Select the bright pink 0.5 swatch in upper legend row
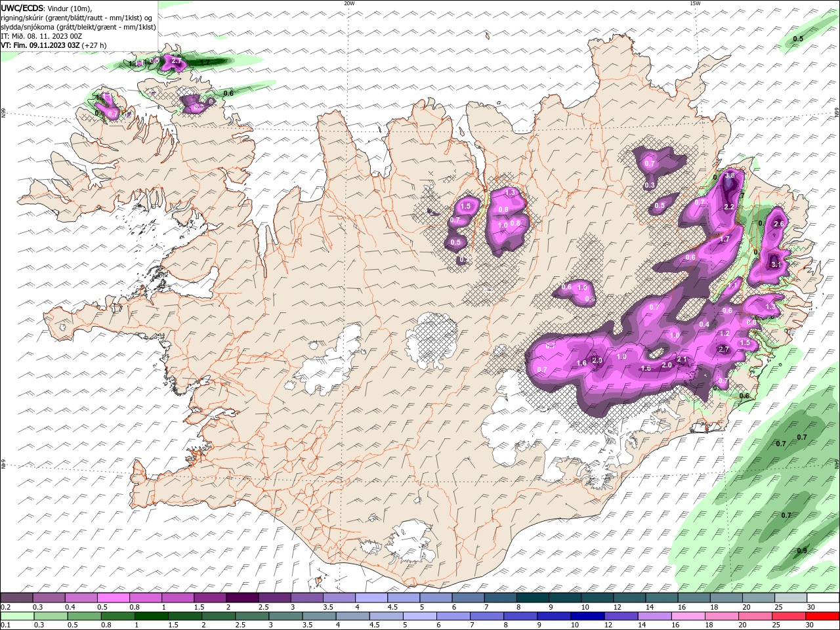Image resolution: width=840 pixels, height=630 pixels. 113,598
